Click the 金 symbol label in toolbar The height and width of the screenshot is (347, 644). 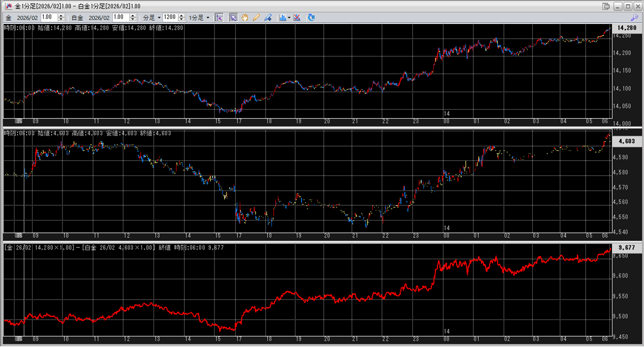(9, 18)
